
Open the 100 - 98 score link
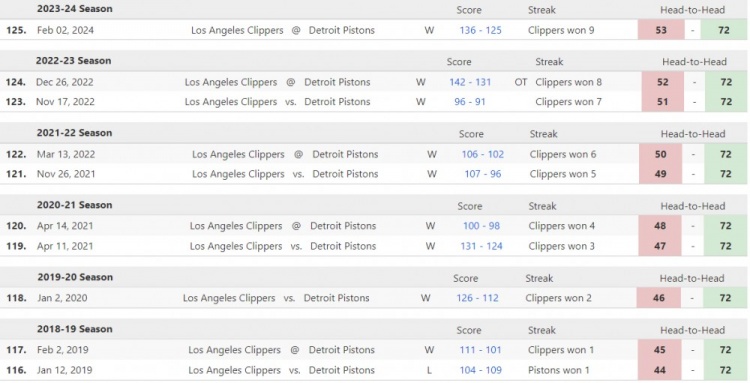481,226
